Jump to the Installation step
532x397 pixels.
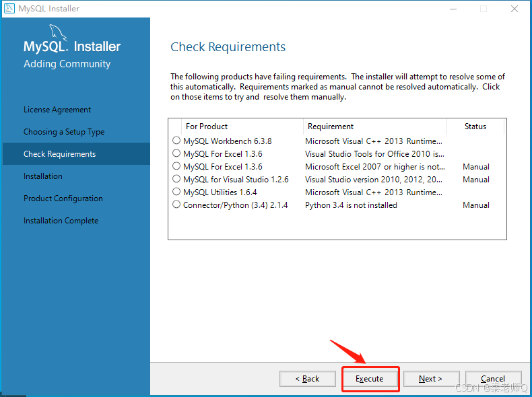pyautogui.click(x=42, y=176)
